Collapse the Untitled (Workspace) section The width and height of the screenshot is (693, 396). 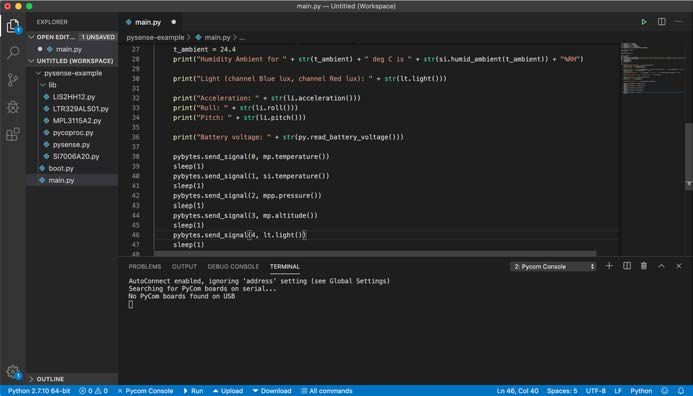pyautogui.click(x=72, y=61)
